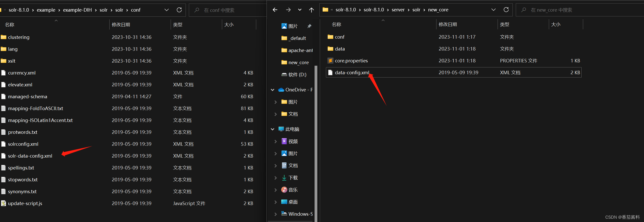Screen dimensions: 644x222
Task: Open 文档 under 此电脑 in navigation pane
Action: 290,165
